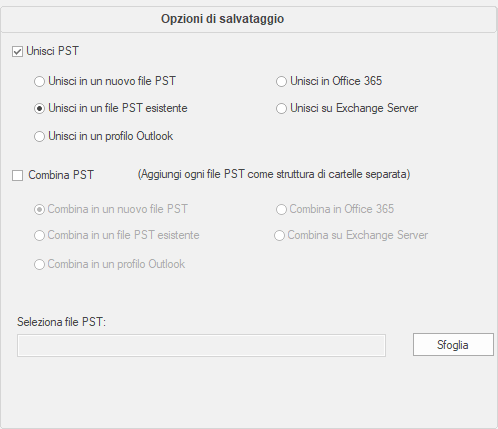The width and height of the screenshot is (498, 429).
Task: Focus the Seleziona file PST path field
Action: coord(201,346)
